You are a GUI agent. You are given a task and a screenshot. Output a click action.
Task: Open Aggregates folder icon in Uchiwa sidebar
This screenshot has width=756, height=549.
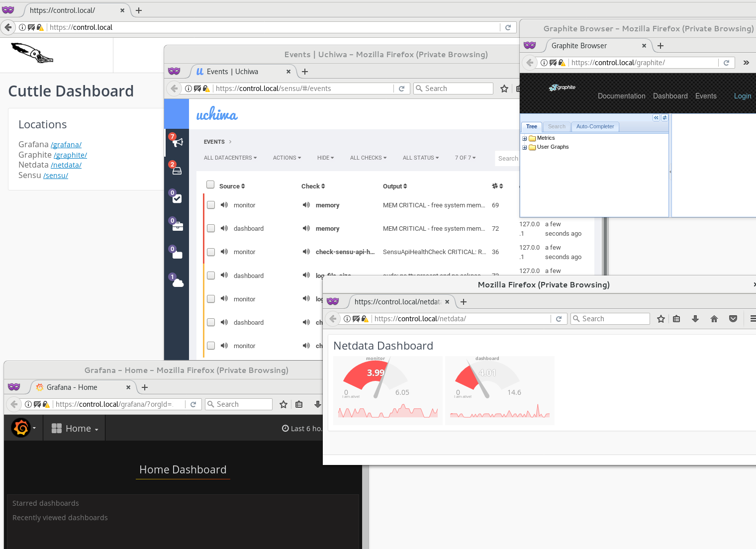[178, 255]
